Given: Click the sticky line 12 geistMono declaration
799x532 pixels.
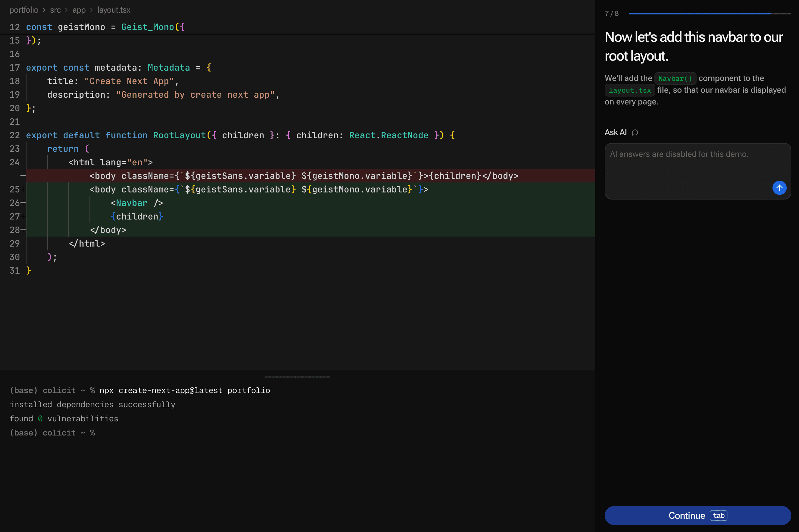Looking at the screenshot, I should 105,27.
